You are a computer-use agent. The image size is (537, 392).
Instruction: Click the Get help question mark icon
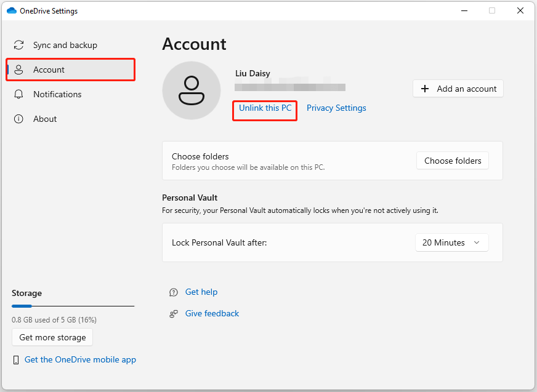[174, 292]
